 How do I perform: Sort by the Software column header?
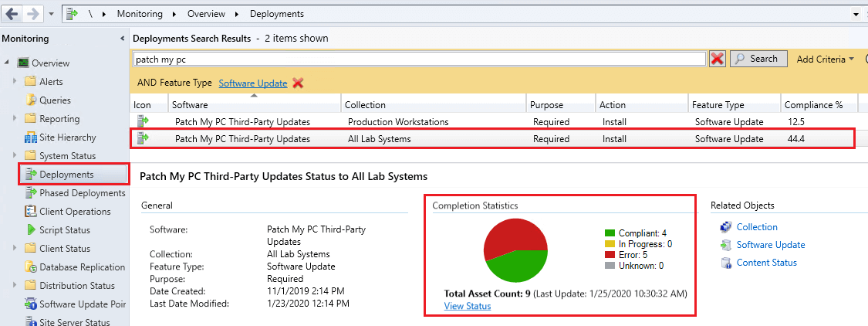coord(254,105)
